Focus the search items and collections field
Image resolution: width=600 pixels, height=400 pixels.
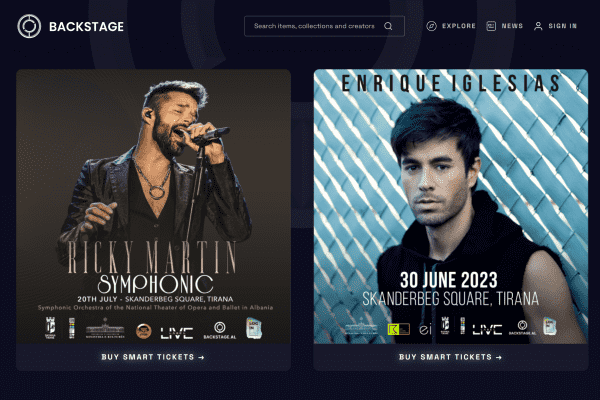tap(324, 26)
